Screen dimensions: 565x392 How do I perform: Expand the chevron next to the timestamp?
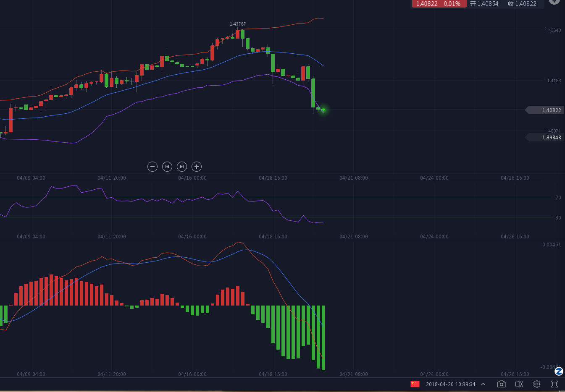(x=483, y=384)
